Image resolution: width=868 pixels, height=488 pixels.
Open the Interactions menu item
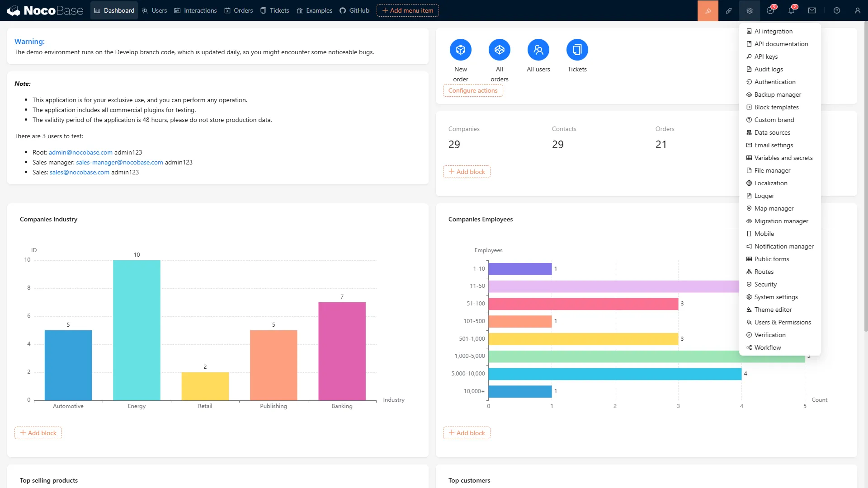point(195,10)
